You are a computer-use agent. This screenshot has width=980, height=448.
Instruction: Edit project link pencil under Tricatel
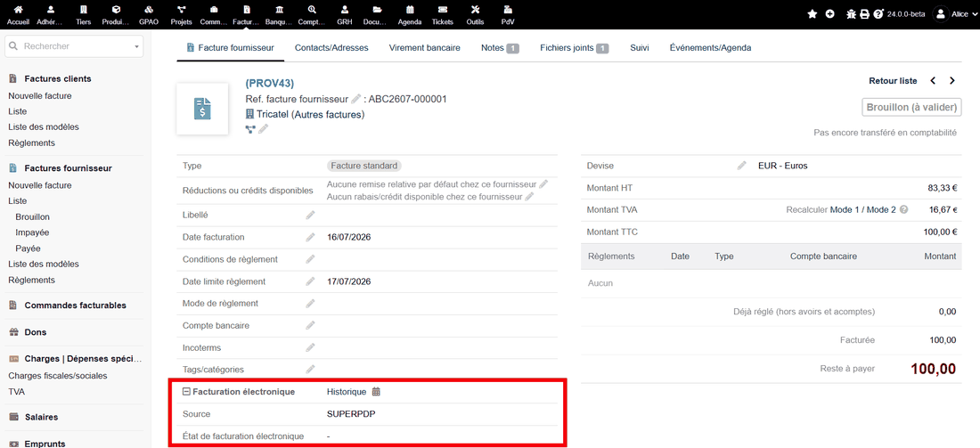click(x=263, y=129)
